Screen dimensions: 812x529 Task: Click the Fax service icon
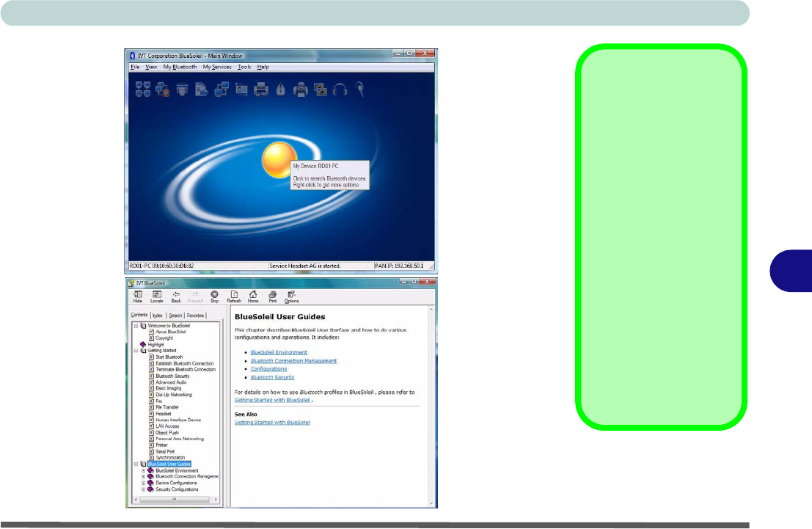pyautogui.click(x=300, y=89)
